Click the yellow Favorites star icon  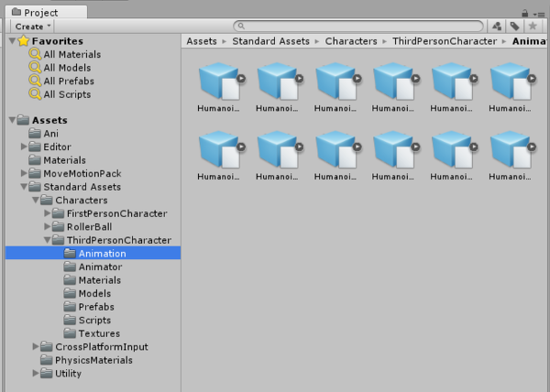tap(24, 41)
